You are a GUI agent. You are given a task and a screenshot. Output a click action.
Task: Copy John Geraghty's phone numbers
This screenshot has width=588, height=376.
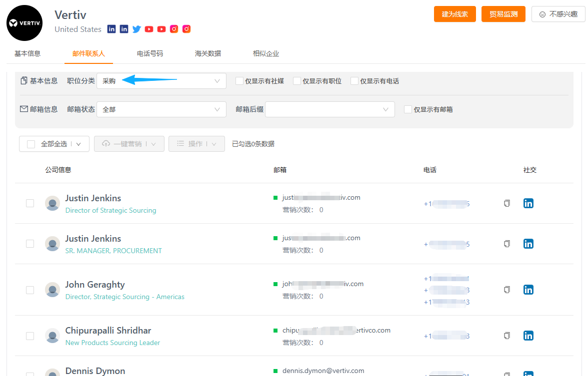click(x=507, y=290)
